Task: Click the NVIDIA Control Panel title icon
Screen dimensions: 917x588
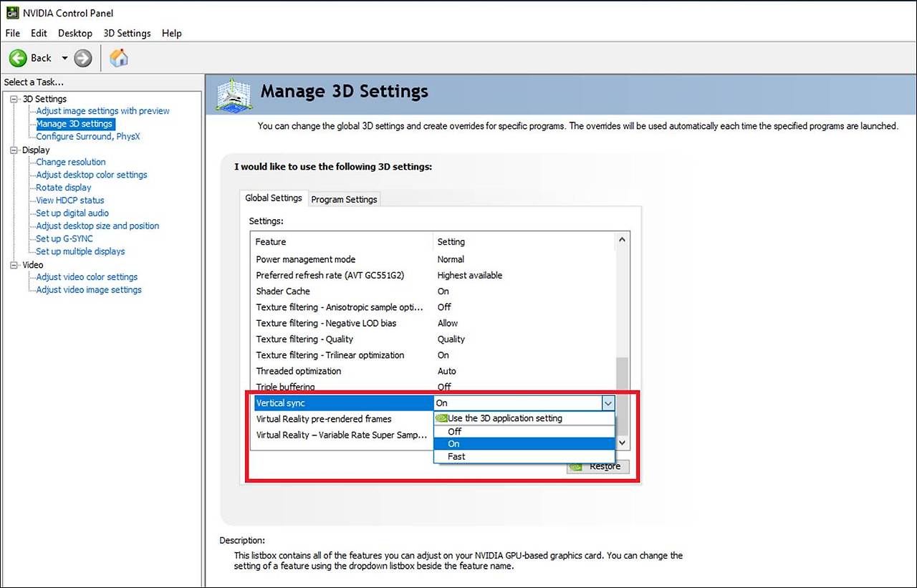Action: point(13,13)
